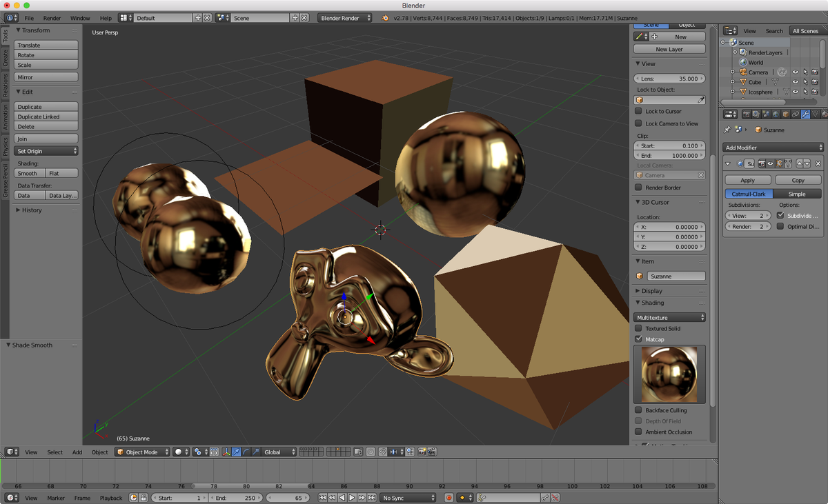
Task: Open the Render menu
Action: point(52,18)
